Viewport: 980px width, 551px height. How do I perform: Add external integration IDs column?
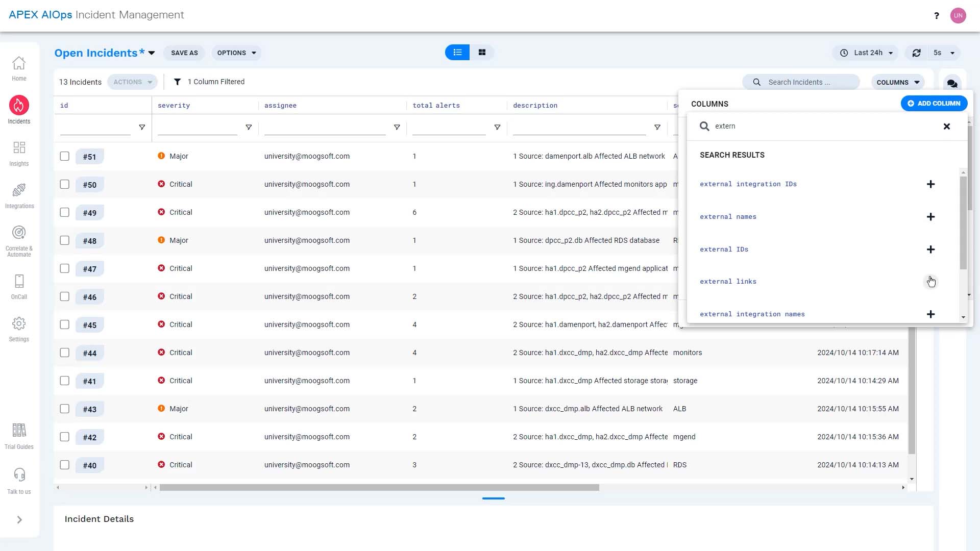click(x=930, y=184)
